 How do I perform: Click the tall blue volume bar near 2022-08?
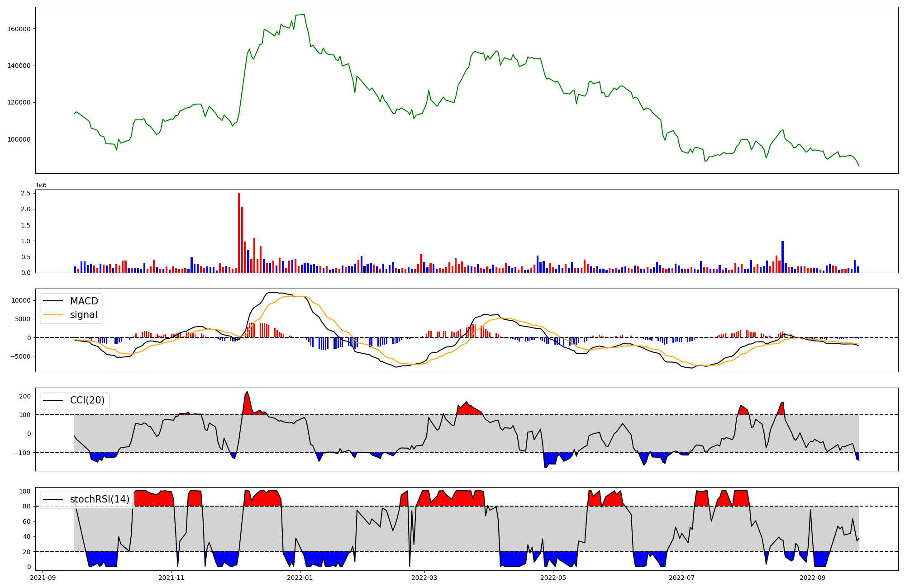(782, 257)
